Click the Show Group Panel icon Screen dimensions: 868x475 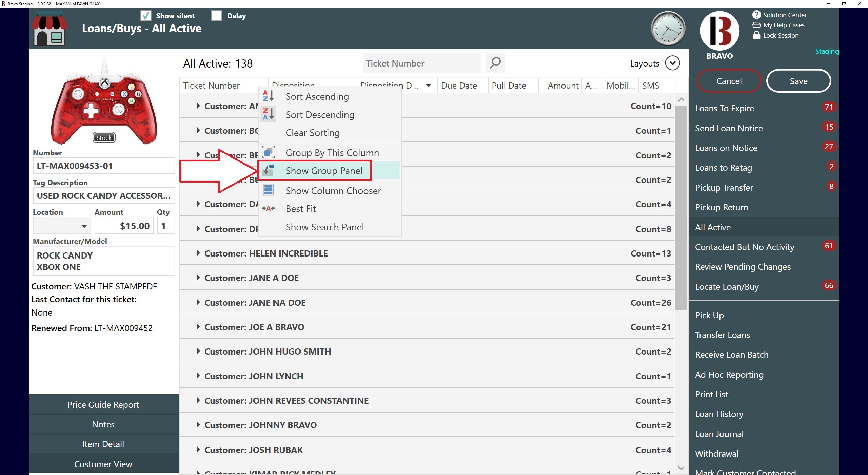(268, 170)
